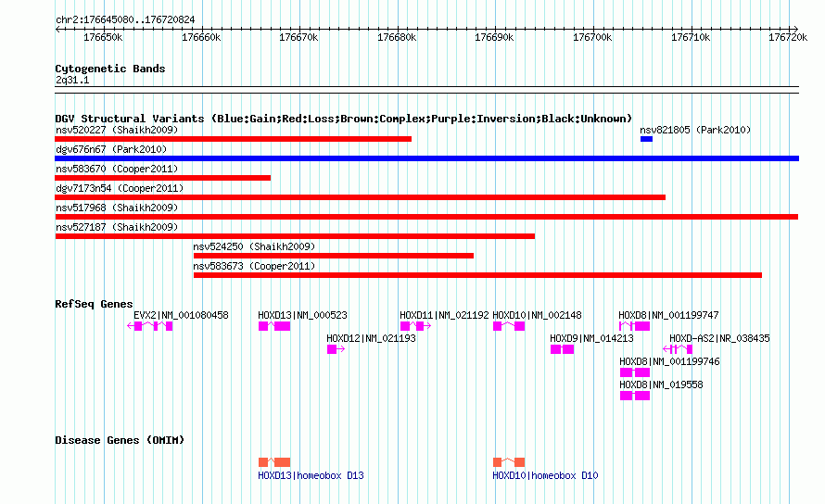Select the 176700k ruler tick label
The width and height of the screenshot is (825, 504).
592,37
